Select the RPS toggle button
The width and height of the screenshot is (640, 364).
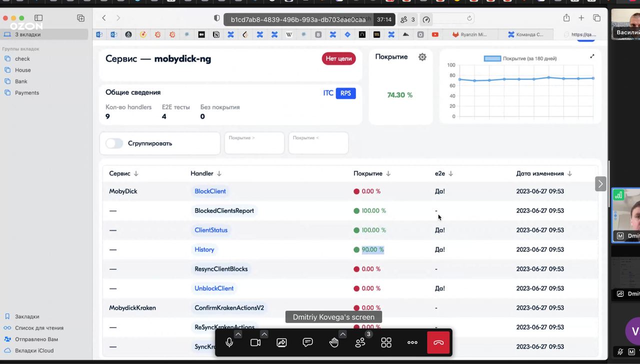[x=345, y=93]
